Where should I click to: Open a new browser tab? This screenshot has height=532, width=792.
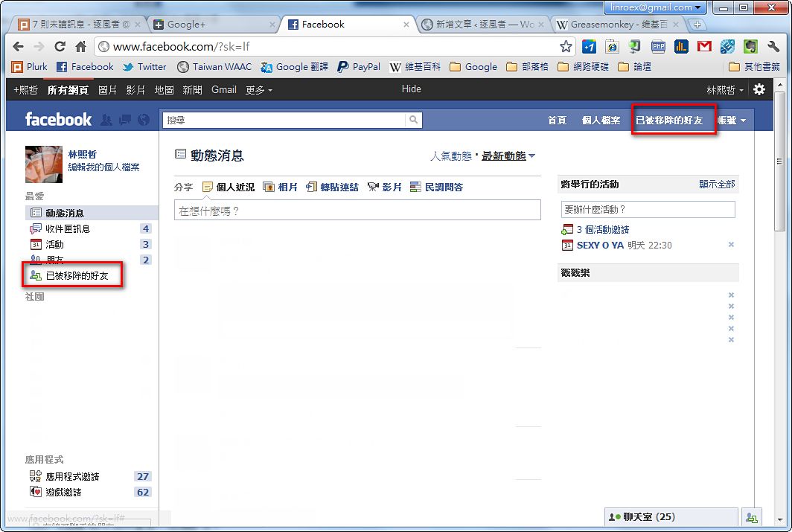pos(697,25)
